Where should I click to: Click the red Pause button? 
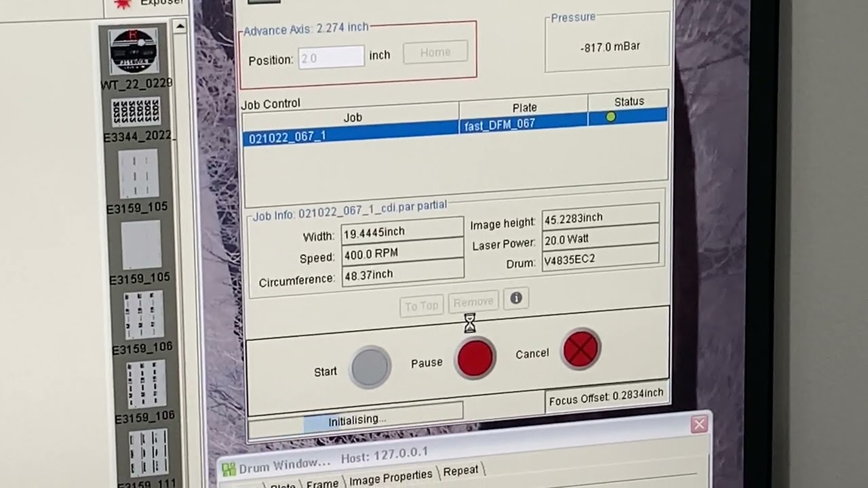[475, 359]
